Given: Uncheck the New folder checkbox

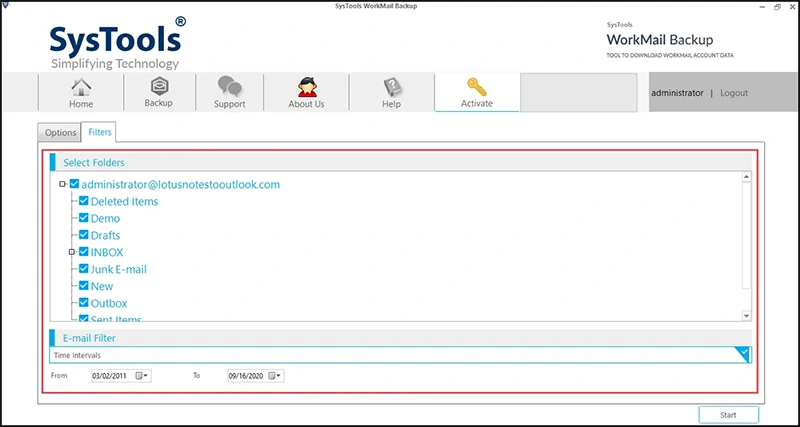Looking at the screenshot, I should click(84, 286).
